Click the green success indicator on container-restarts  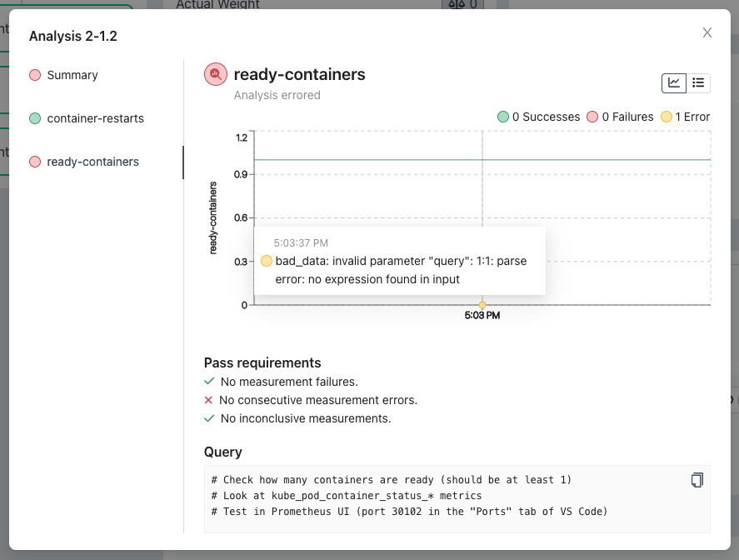point(33,118)
